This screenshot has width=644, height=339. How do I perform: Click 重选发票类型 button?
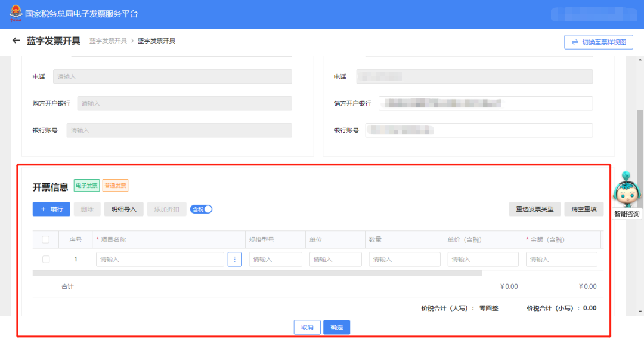tap(535, 209)
